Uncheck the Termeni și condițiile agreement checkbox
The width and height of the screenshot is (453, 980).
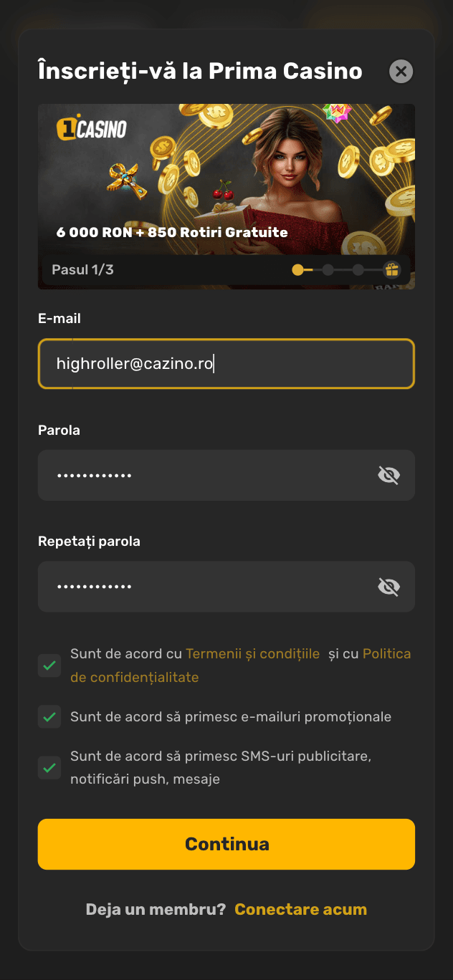point(49,666)
